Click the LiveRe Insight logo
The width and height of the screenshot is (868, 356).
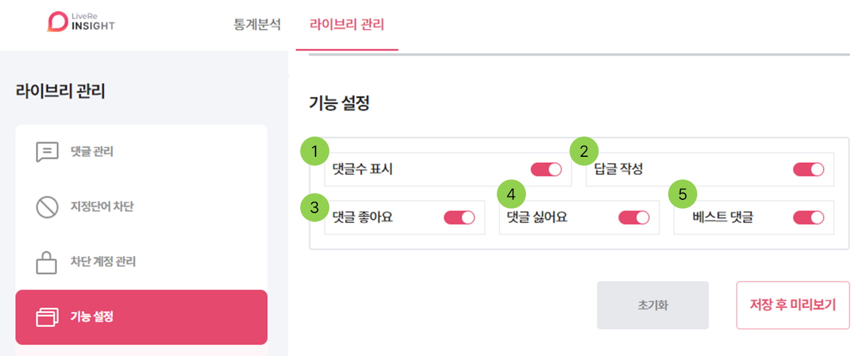81,22
